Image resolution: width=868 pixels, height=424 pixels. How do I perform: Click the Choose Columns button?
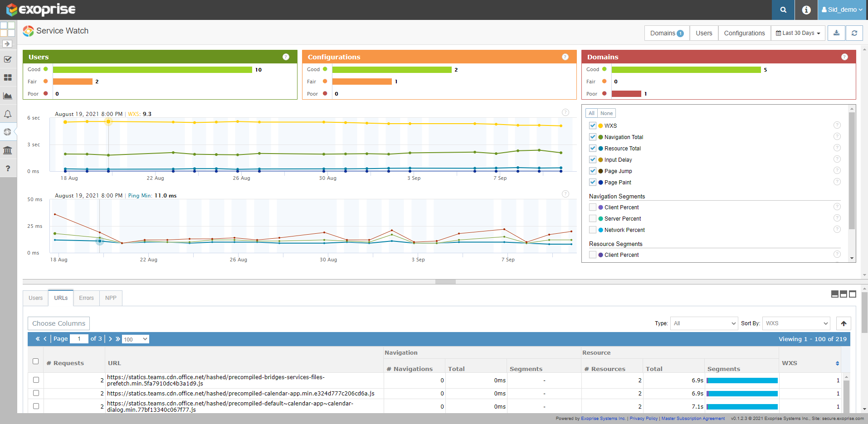(59, 323)
